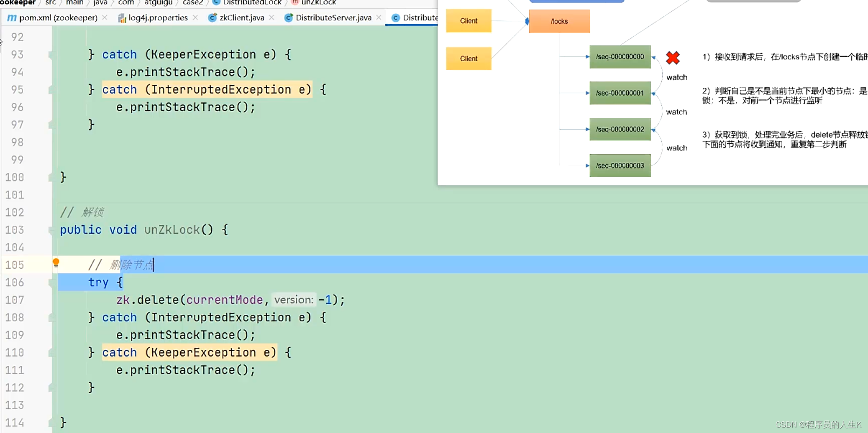Click the class icon before DistributedLock breadcrumb
This screenshot has width=868, height=433.
(216, 2)
